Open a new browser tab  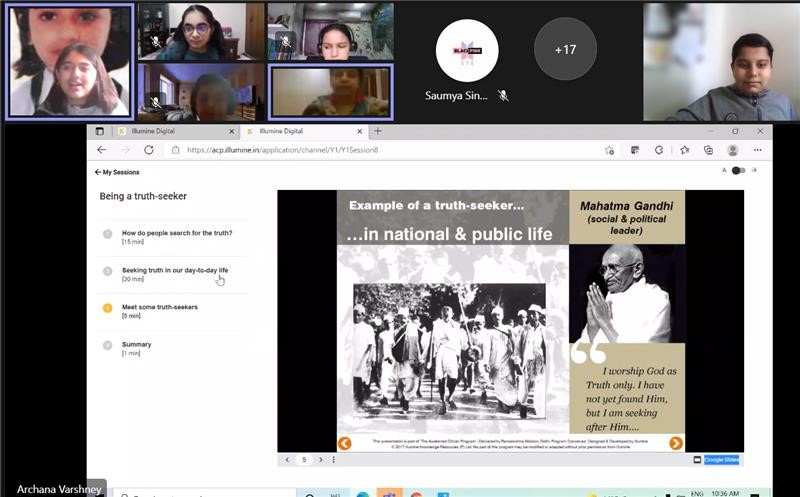pos(378,131)
